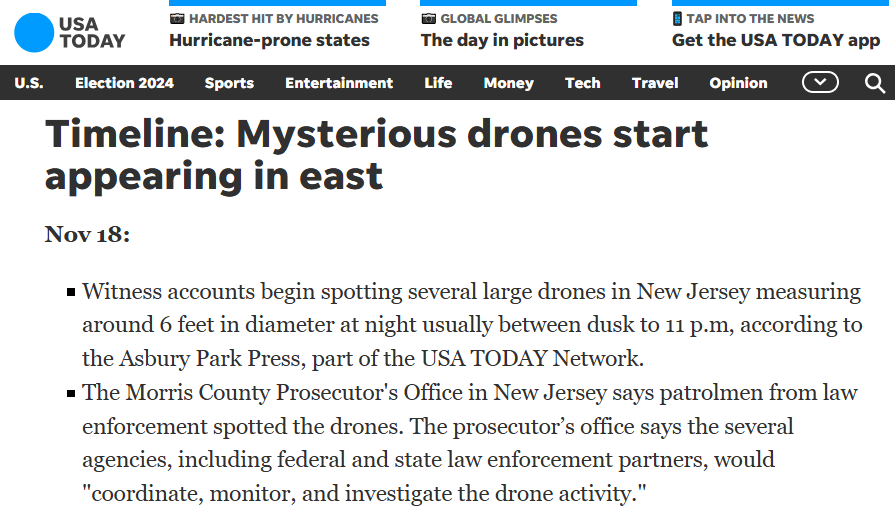
Task: Click the camera icon beside Global Glimpses
Action: click(429, 19)
